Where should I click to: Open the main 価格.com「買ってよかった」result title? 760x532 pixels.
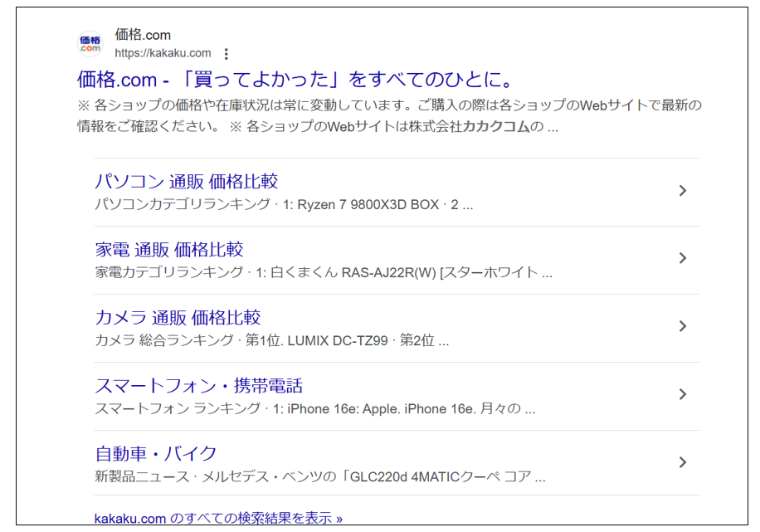point(295,79)
